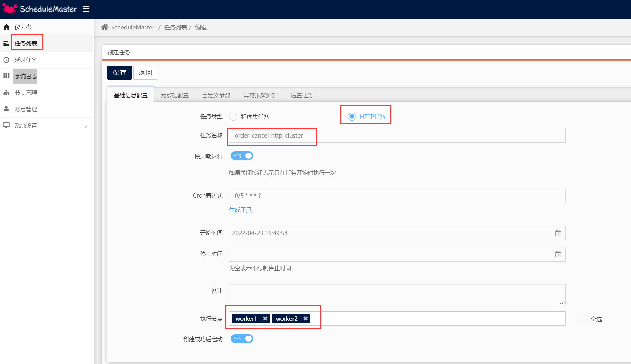Remove worker2 tag with its X icon
The image size is (631, 364).
coord(305,319)
